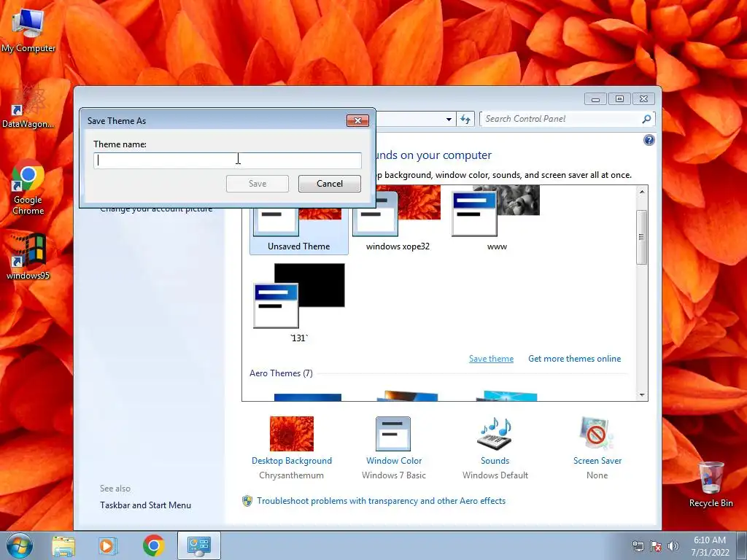The height and width of the screenshot is (560, 747).
Task: Click the search magnifier in Control Panel
Action: [x=646, y=119]
